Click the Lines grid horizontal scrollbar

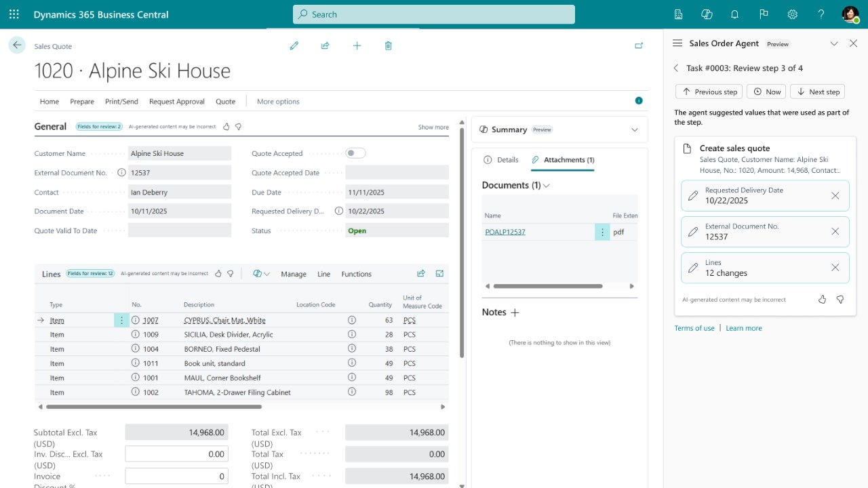(154, 407)
